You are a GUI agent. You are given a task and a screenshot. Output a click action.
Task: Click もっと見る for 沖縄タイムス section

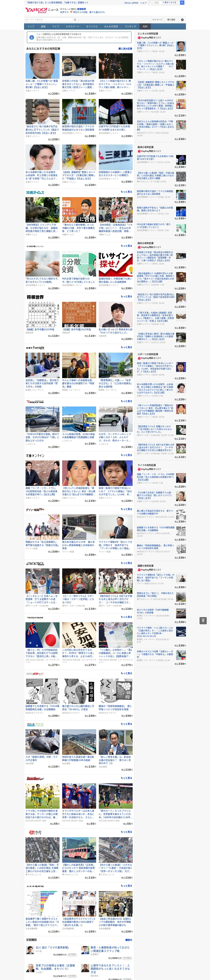[x=127, y=192]
